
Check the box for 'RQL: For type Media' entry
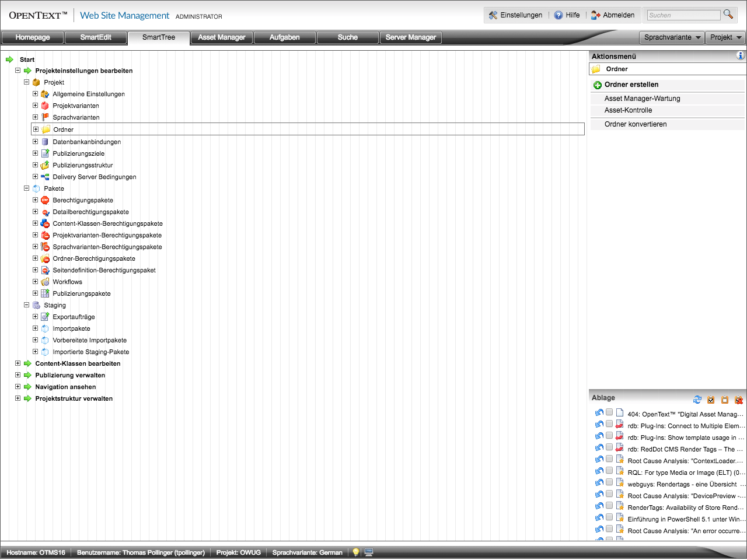[x=609, y=471]
